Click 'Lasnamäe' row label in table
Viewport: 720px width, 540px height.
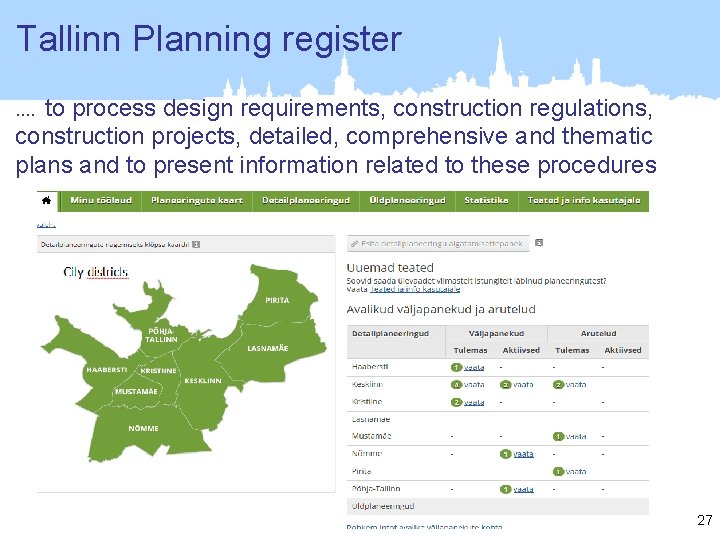pos(371,419)
